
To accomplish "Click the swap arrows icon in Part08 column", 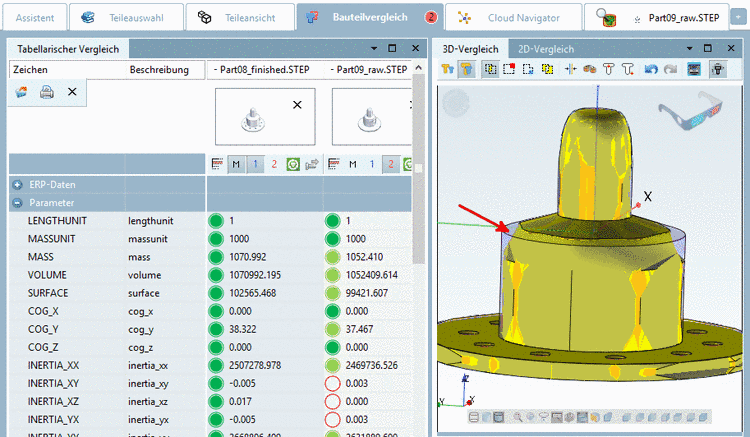I will point(312,164).
